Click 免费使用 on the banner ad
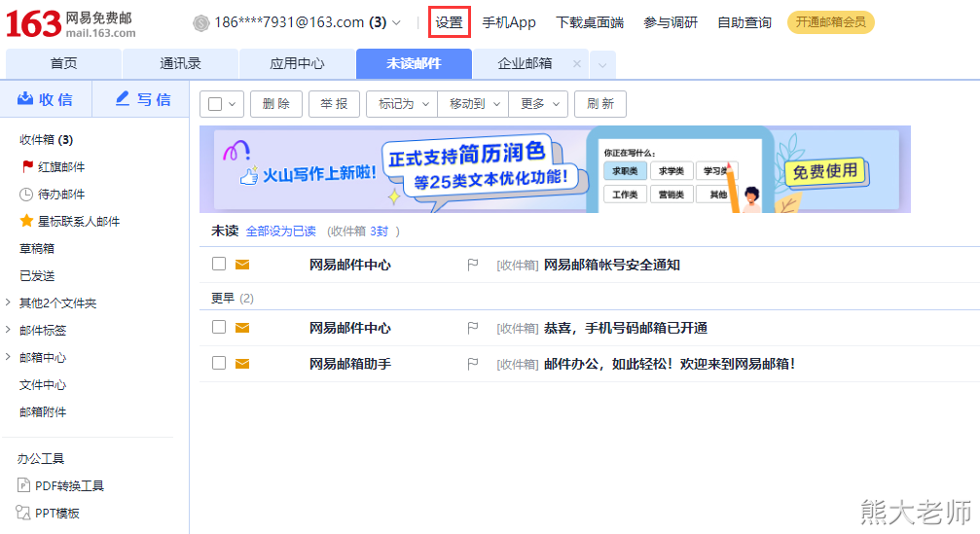Screen dimensions: 980x534 coord(825,170)
